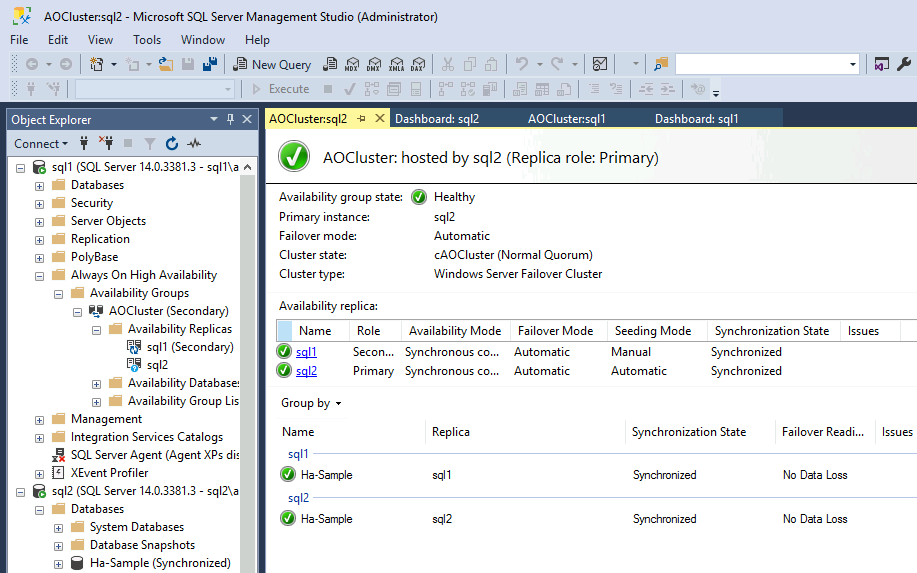Switch to the AOCluster:sql1 tab
The height and width of the screenshot is (573, 917).
tap(566, 119)
